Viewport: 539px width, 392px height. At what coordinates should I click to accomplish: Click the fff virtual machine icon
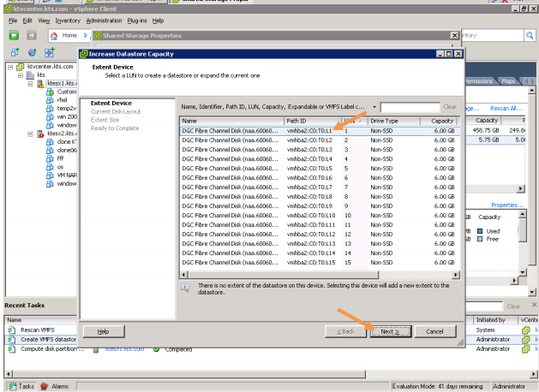pos(50,158)
